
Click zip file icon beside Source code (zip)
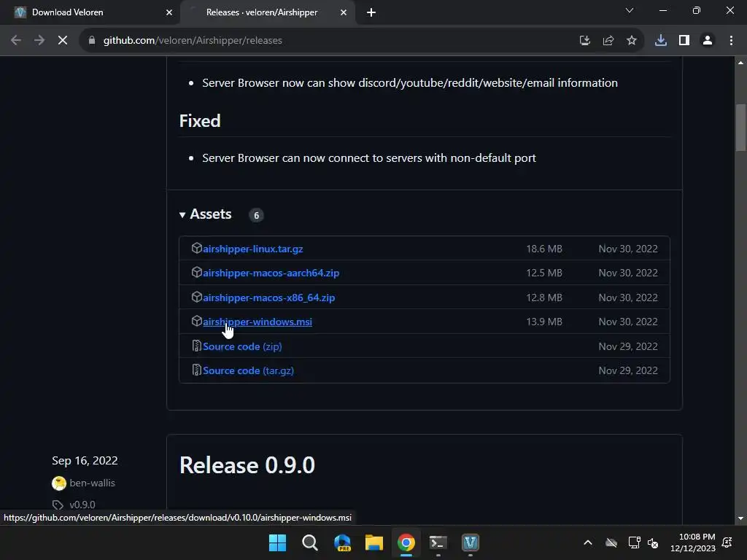coord(196,346)
